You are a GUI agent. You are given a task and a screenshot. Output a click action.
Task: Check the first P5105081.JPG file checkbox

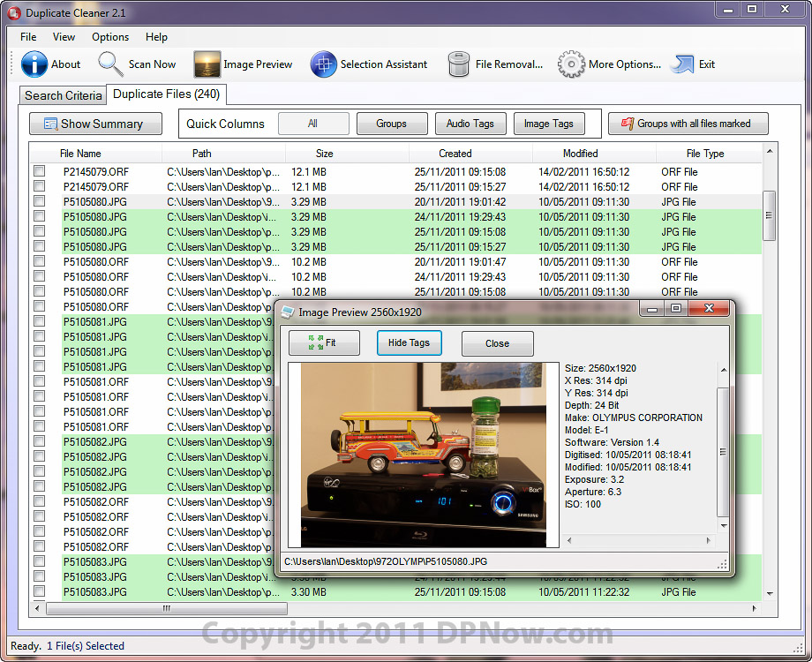[x=39, y=322]
